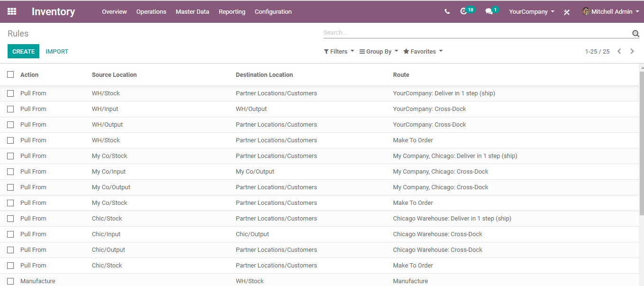
Task: Select checkbox of Chic/Output Cross-Dock row
Action: pyautogui.click(x=10, y=250)
